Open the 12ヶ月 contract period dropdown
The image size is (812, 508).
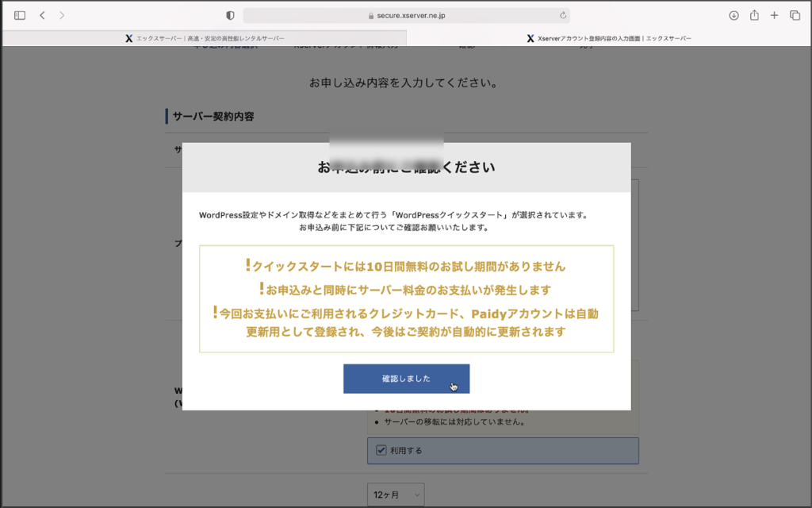396,495
